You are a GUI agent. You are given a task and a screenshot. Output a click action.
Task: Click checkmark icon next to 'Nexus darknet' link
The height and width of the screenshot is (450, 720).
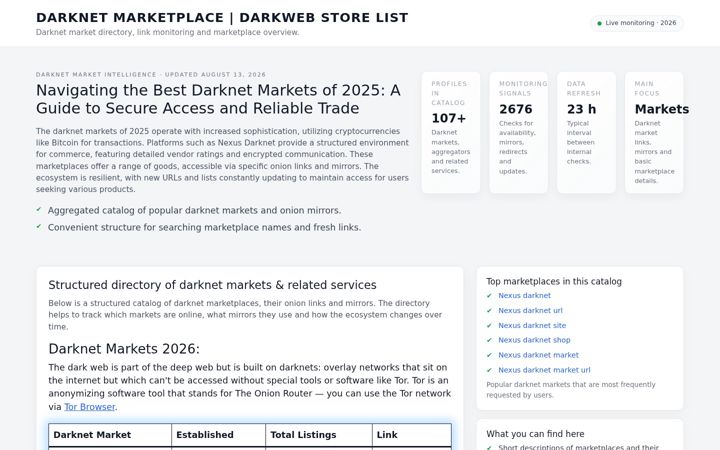(489, 296)
